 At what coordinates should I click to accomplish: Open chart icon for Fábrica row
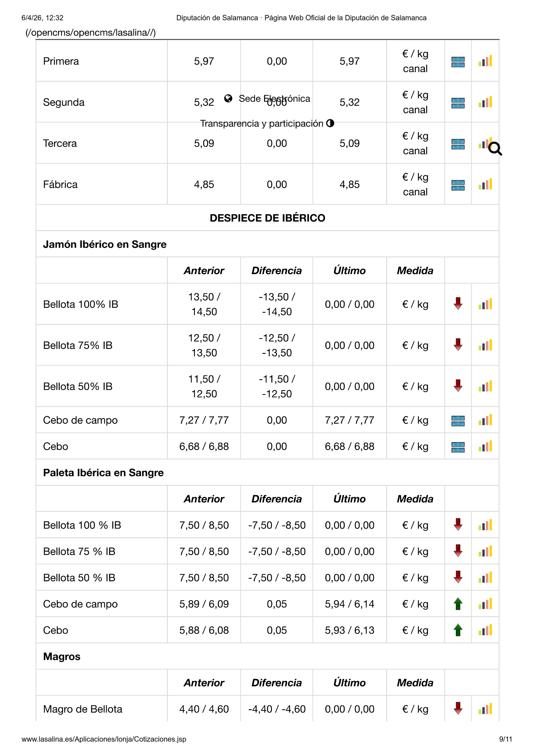[485, 184]
